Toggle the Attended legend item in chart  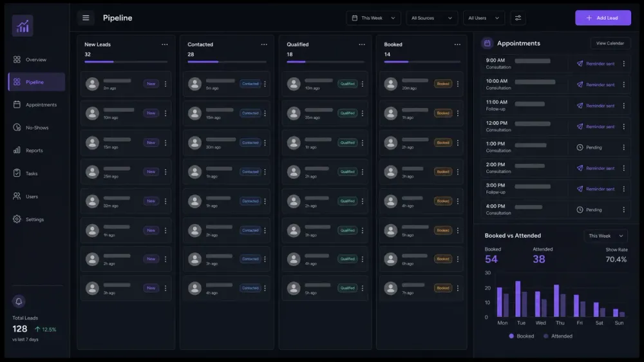pos(558,336)
